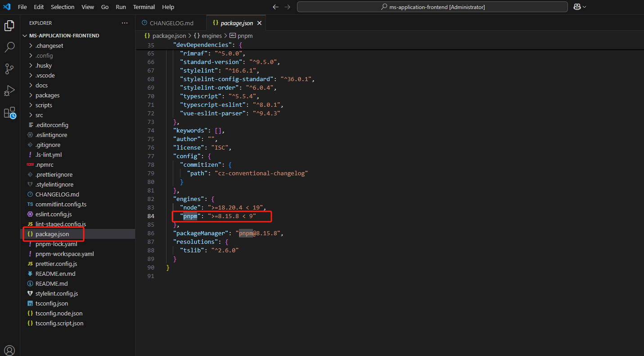Open the Explorer view in activity bar

coord(9,26)
